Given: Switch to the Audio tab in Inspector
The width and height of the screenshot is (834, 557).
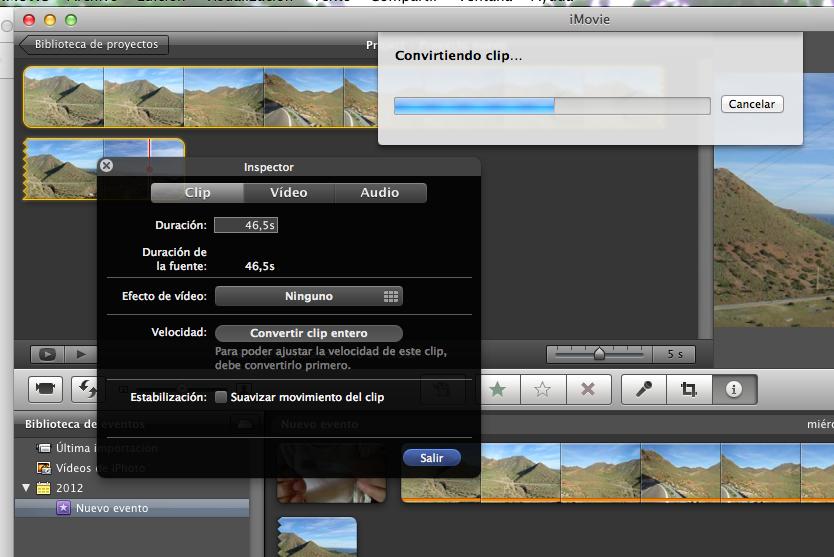Looking at the screenshot, I should [x=379, y=192].
